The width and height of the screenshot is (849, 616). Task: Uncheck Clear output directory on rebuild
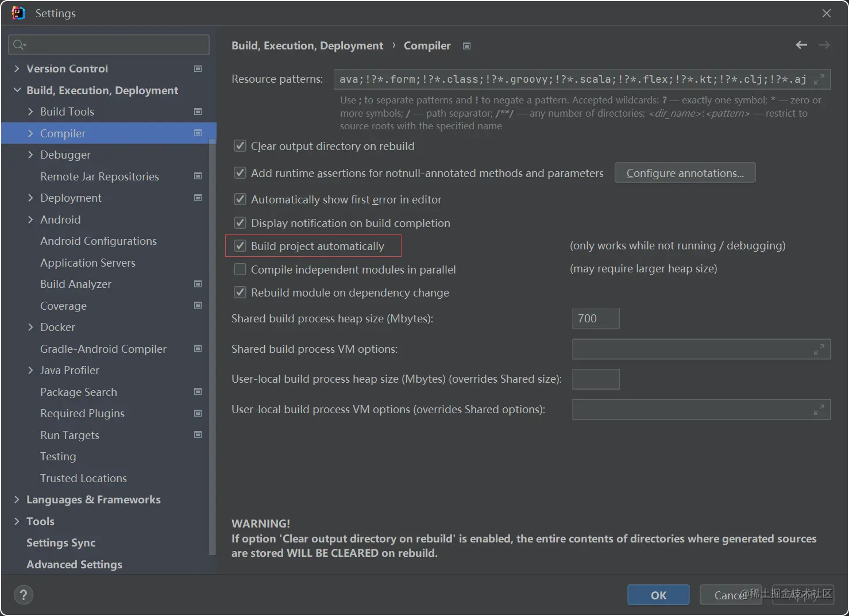tap(240, 146)
